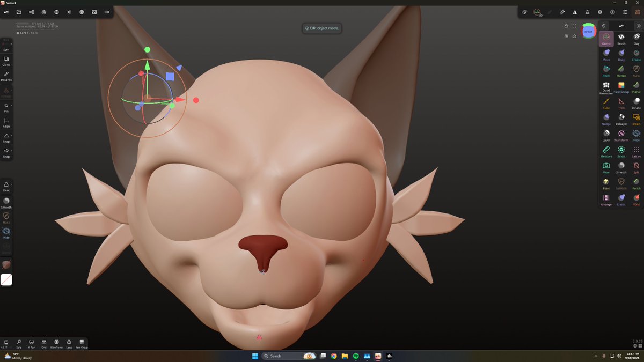Click the white swatch with red slash
644x362 pixels.
click(x=6, y=279)
